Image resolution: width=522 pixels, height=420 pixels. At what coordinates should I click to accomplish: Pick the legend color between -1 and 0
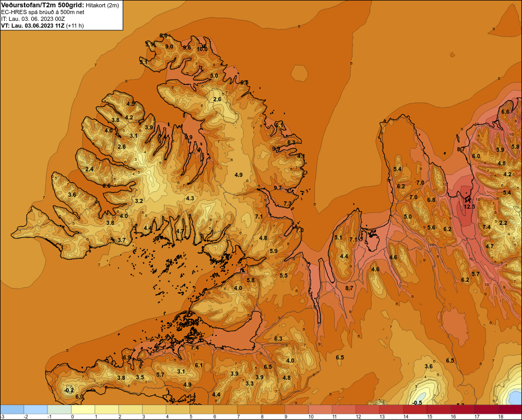[x=60, y=409]
